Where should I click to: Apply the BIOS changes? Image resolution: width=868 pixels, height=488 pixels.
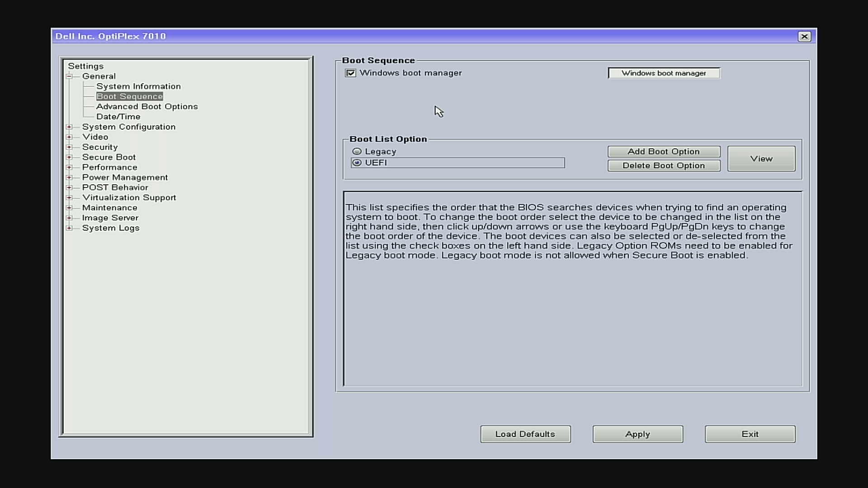pos(637,434)
